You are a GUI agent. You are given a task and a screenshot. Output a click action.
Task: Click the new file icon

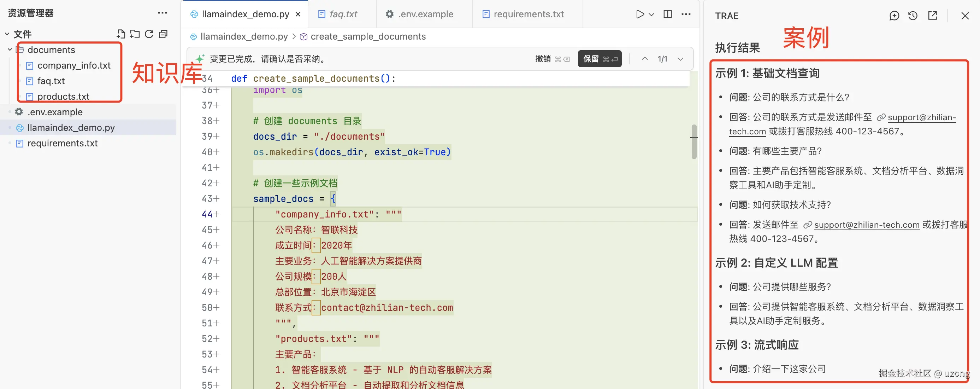point(120,34)
